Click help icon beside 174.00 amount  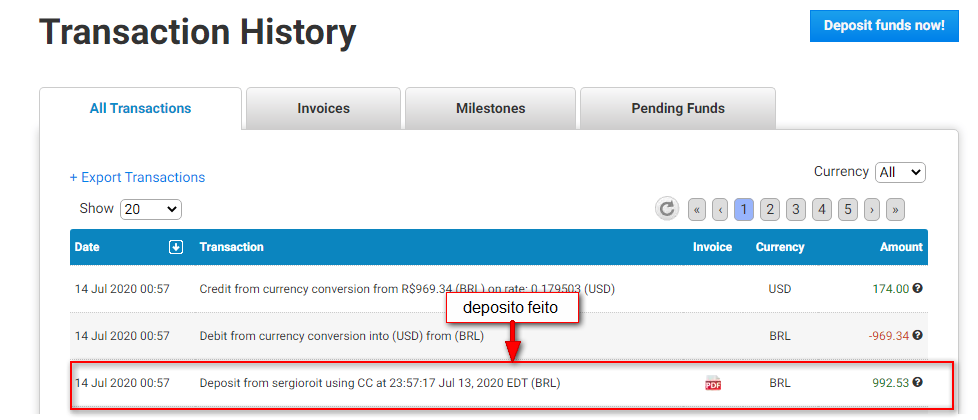(917, 289)
